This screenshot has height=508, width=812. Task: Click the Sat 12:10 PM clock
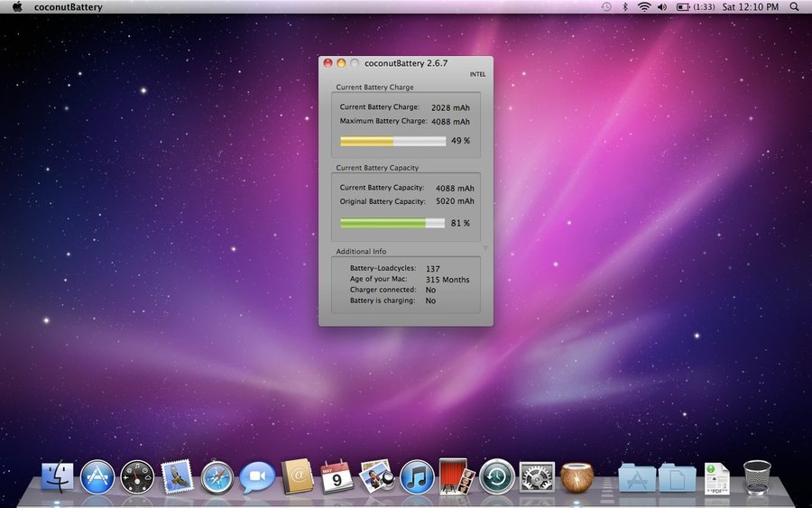pos(751,6)
